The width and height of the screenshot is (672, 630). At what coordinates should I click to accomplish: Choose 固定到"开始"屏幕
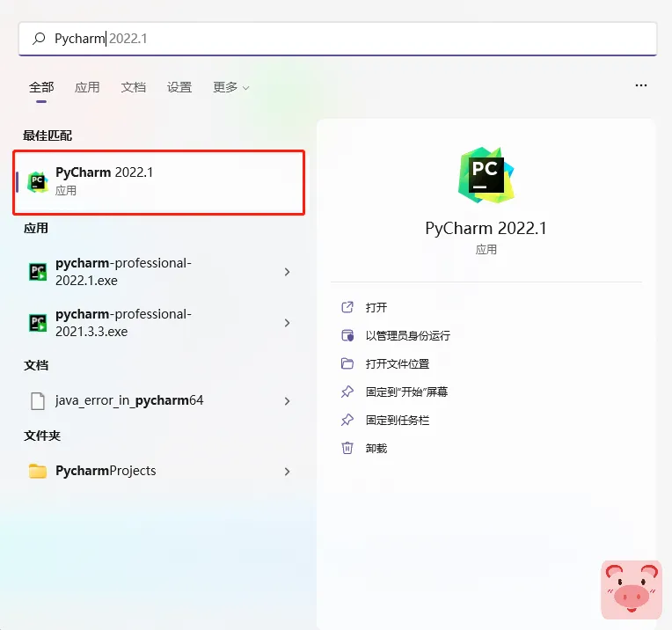[x=406, y=392]
